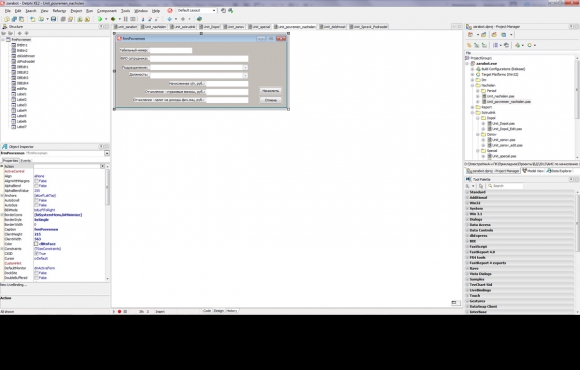Open the Action property dropdown arrow
The width and height of the screenshot is (580, 370).
pyautogui.click(x=102, y=166)
